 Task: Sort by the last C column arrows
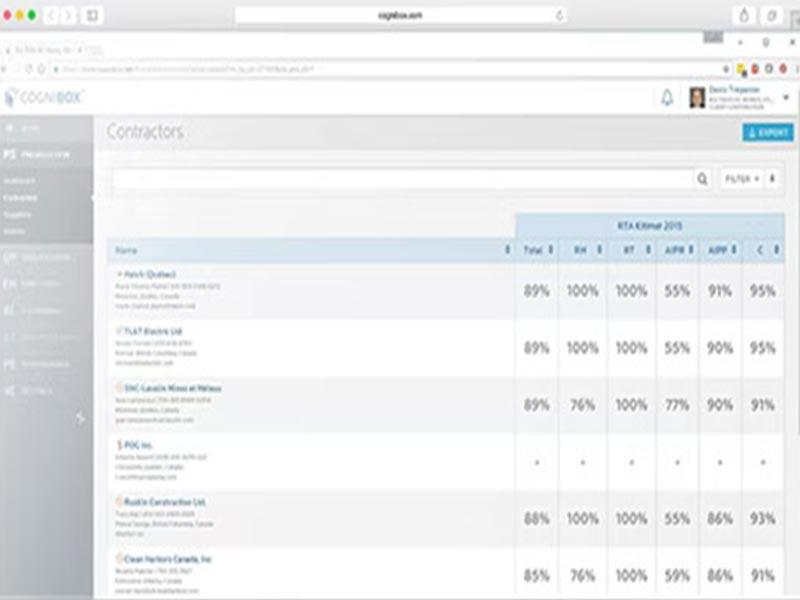776,249
